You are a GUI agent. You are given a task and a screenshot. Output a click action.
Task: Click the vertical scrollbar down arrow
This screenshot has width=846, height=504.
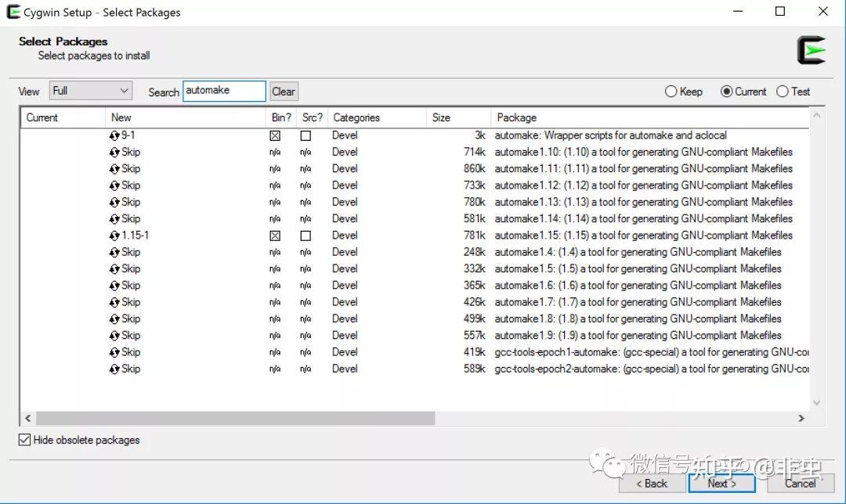click(816, 403)
